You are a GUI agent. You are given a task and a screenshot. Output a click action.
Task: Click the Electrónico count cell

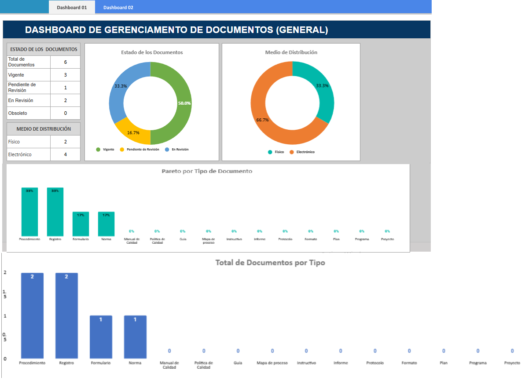click(65, 154)
